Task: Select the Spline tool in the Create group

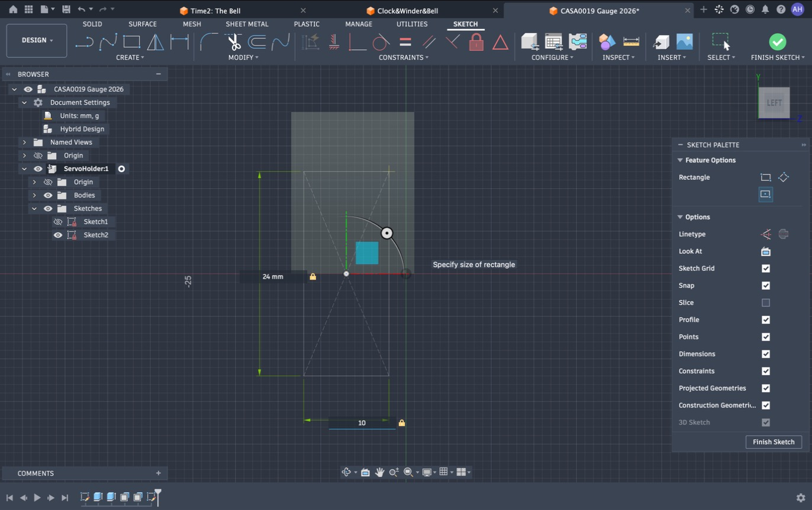Action: pos(108,42)
